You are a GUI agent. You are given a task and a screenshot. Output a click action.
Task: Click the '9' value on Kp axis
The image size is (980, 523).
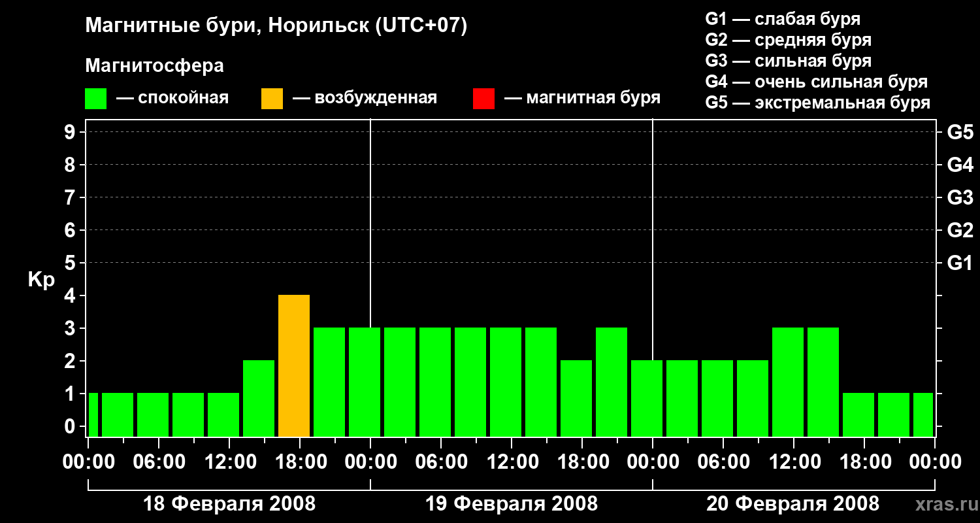(x=71, y=132)
